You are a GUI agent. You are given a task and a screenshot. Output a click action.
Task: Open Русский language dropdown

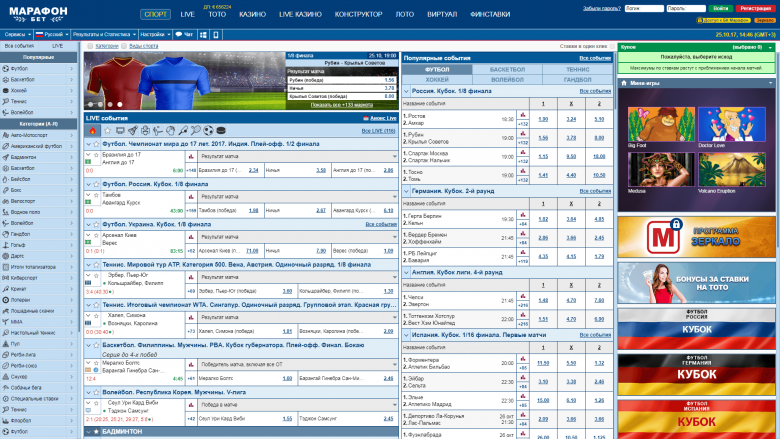52,35
